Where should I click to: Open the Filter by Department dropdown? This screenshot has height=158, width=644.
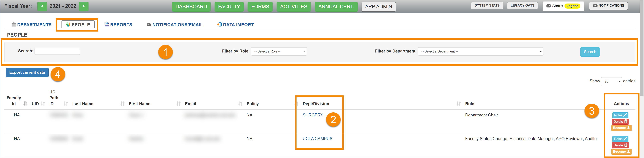click(x=480, y=51)
